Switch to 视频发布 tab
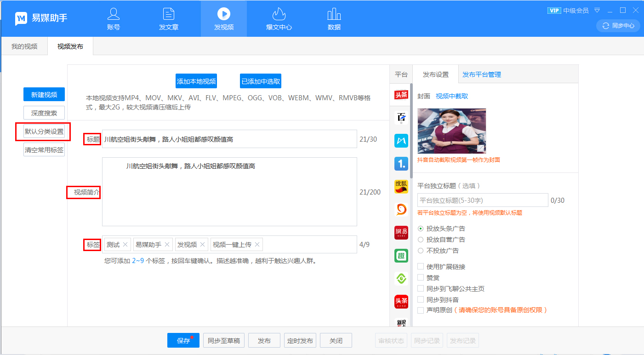The width and height of the screenshot is (644, 355). (x=70, y=46)
